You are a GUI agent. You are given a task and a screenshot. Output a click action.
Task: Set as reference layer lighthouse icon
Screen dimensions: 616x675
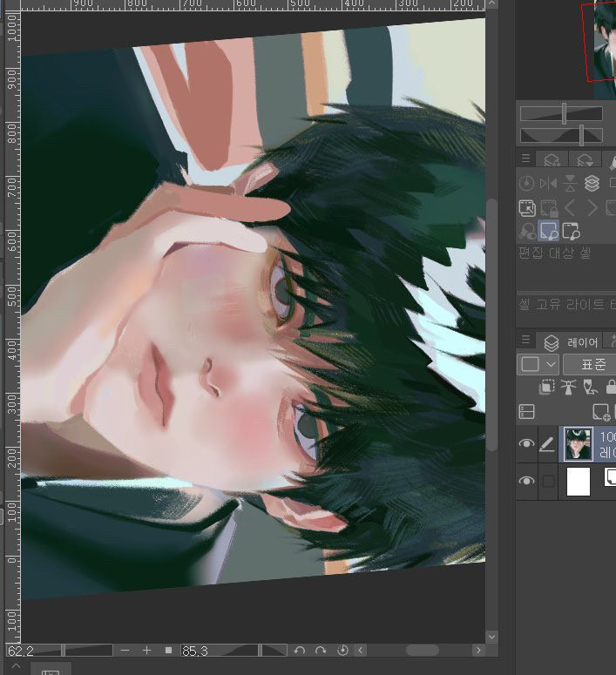pyautogui.click(x=568, y=388)
